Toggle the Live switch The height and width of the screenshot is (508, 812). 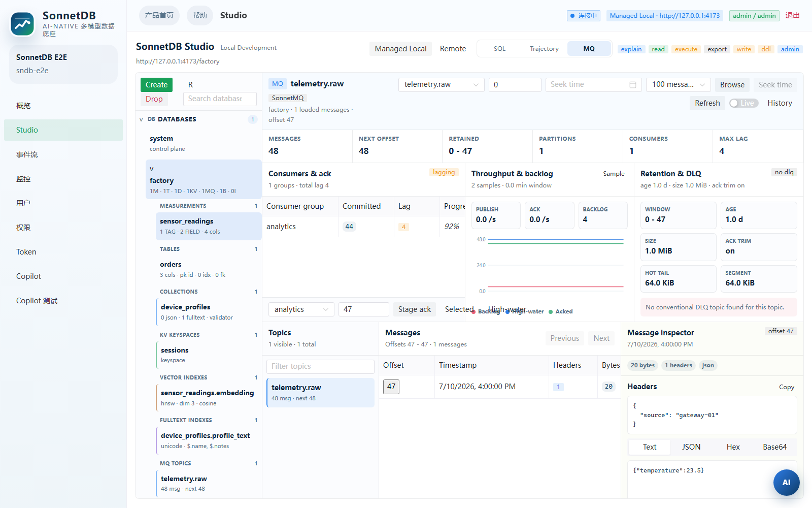[x=743, y=103]
